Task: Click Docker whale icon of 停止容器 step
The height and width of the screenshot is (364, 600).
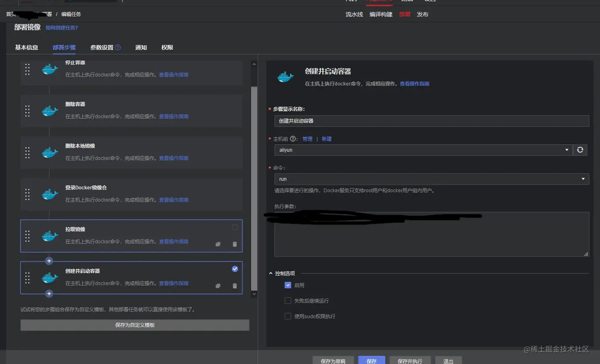Action: pos(50,69)
